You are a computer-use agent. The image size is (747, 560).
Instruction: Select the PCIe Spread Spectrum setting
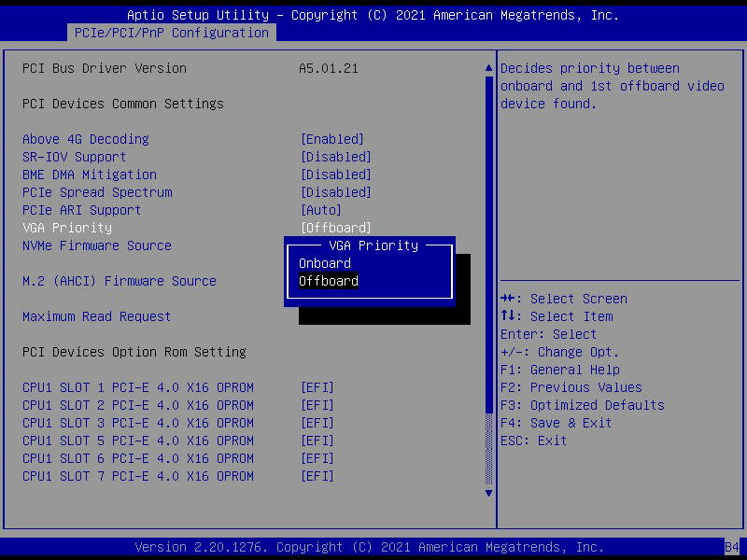(97, 192)
